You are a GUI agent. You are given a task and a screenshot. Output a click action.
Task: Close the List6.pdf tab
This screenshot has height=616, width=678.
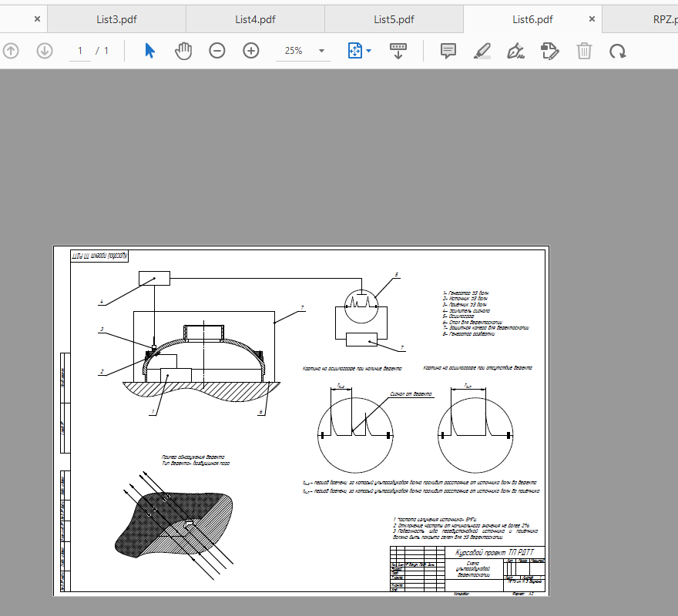tap(592, 19)
